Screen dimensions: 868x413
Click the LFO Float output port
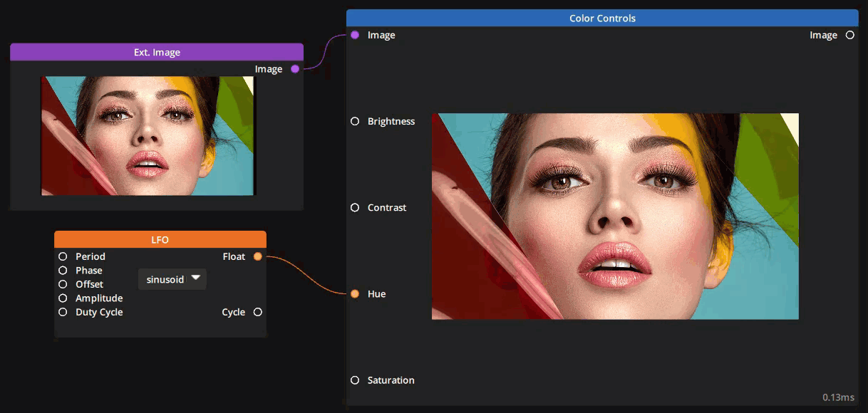[x=258, y=256]
